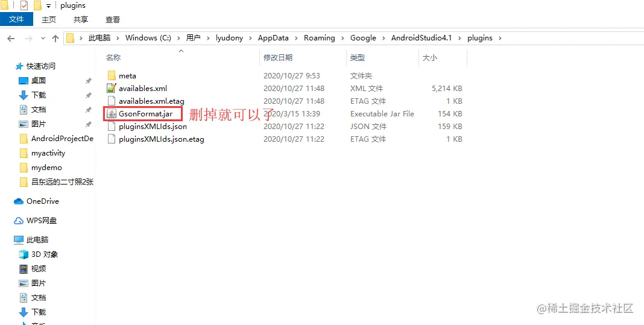Switch to the 查看 ribbon tab
The image size is (644, 325).
pyautogui.click(x=113, y=19)
